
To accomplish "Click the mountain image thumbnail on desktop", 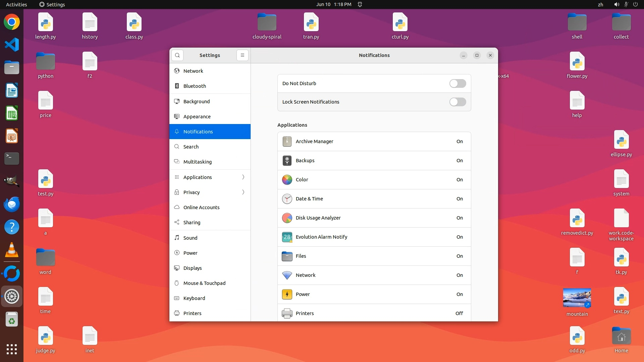I will [577, 298].
